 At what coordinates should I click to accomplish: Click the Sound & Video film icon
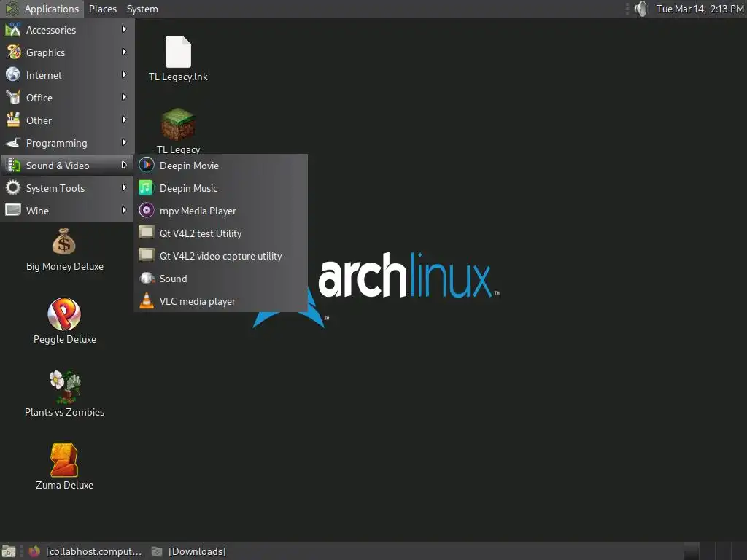coord(13,166)
